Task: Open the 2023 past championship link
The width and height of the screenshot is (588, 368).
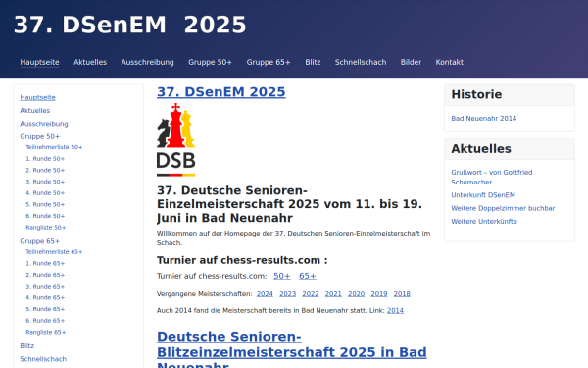Action: click(x=287, y=294)
